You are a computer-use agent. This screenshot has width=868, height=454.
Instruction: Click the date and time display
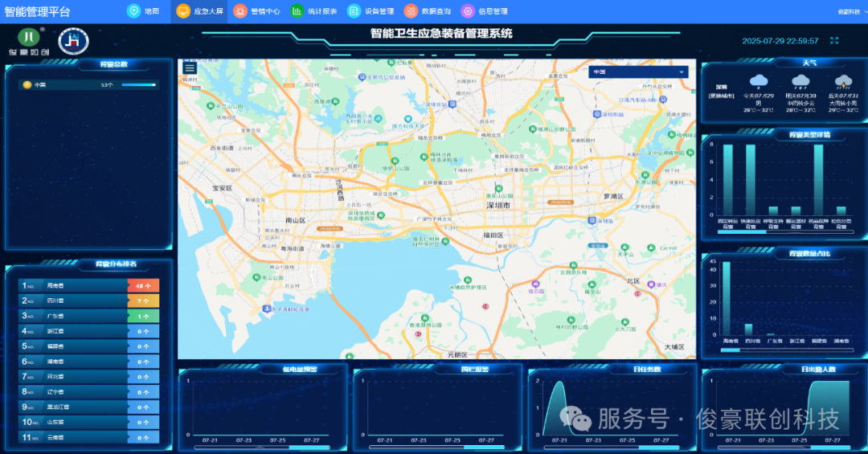(780, 41)
